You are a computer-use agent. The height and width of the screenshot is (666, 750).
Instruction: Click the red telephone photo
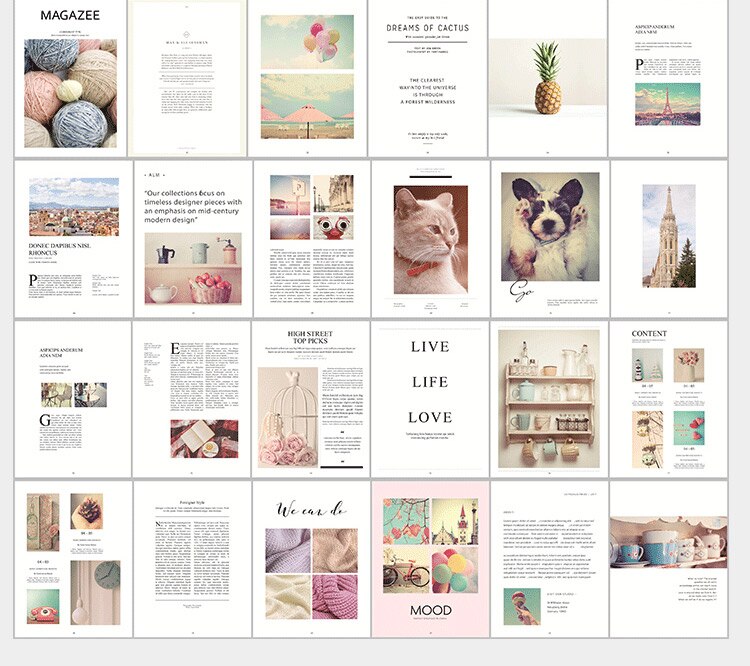click(x=43, y=606)
